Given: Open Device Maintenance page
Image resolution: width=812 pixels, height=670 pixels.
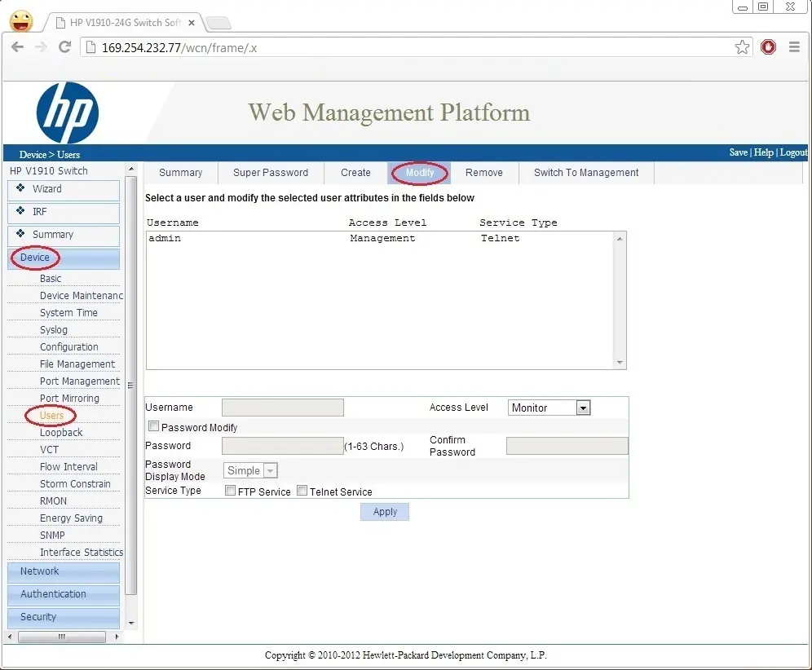Looking at the screenshot, I should pos(82,296).
